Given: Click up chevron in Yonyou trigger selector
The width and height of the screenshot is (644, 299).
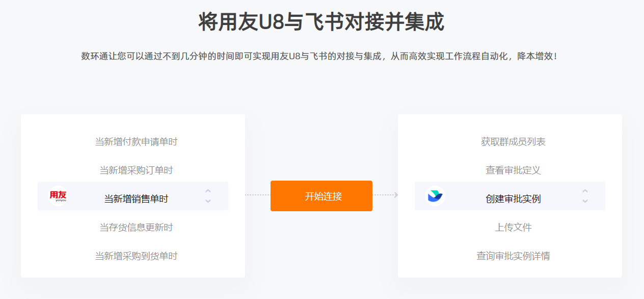Looking at the screenshot, I should pyautogui.click(x=208, y=191).
